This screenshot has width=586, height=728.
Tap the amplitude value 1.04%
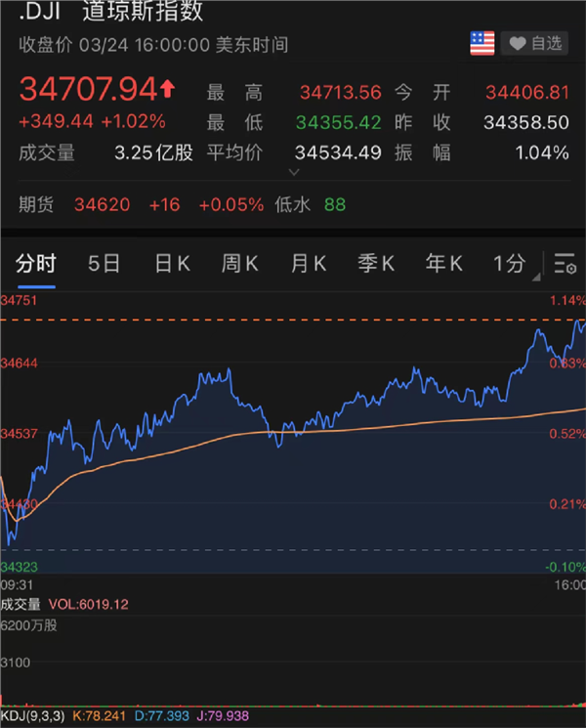click(542, 152)
